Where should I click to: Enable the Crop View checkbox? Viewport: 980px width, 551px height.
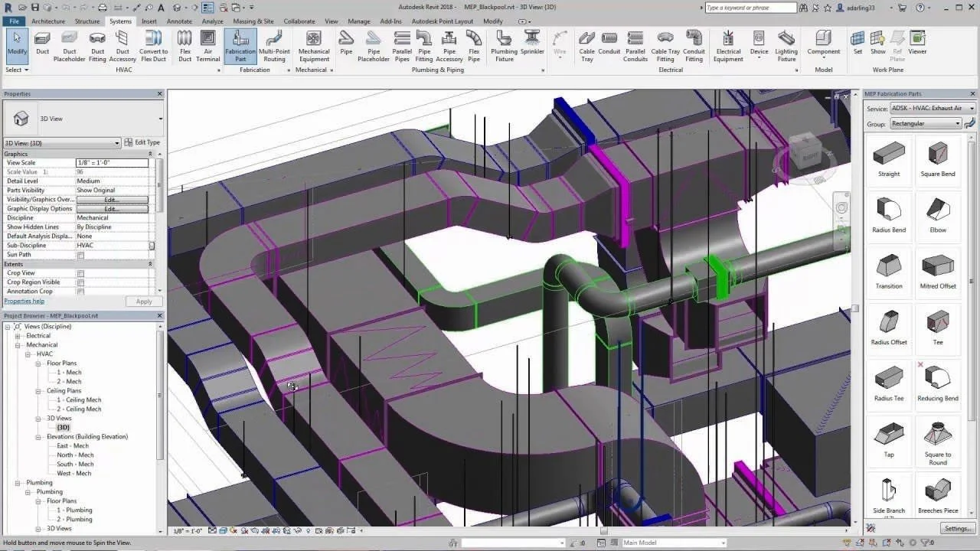(80, 273)
